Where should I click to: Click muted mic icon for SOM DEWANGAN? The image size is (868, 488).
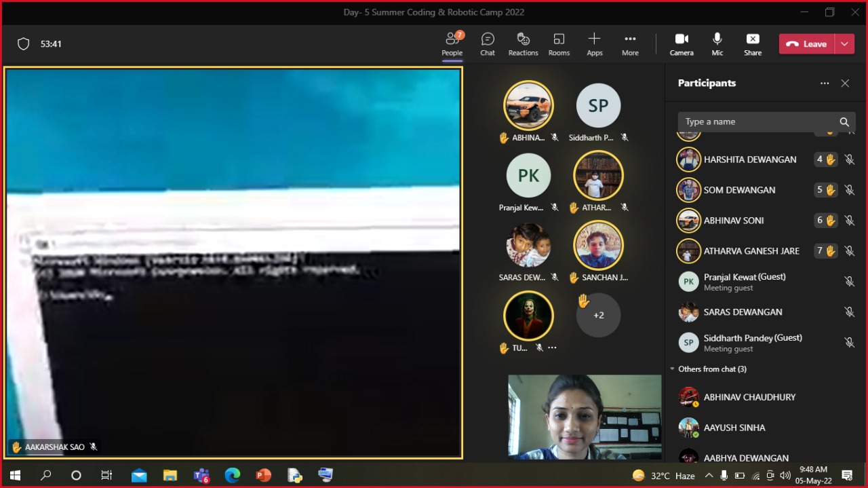(849, 190)
